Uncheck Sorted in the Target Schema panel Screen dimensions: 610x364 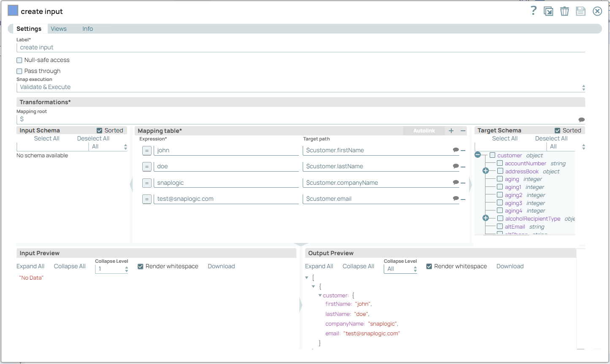tap(558, 130)
